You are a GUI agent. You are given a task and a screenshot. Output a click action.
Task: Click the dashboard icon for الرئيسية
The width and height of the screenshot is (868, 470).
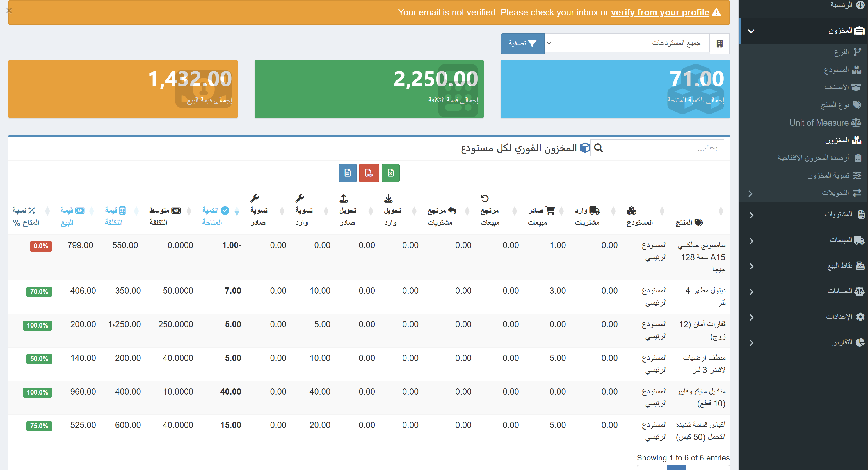point(860,5)
